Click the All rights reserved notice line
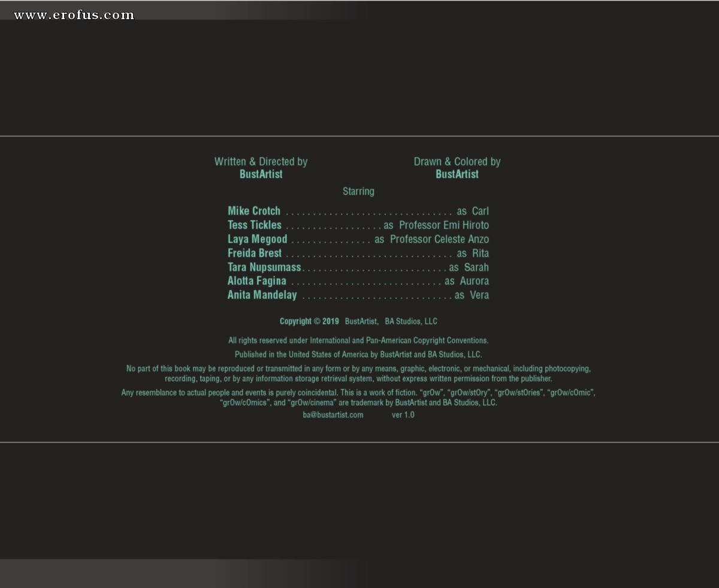Screen dimensions: 719x588 [x=358, y=340]
